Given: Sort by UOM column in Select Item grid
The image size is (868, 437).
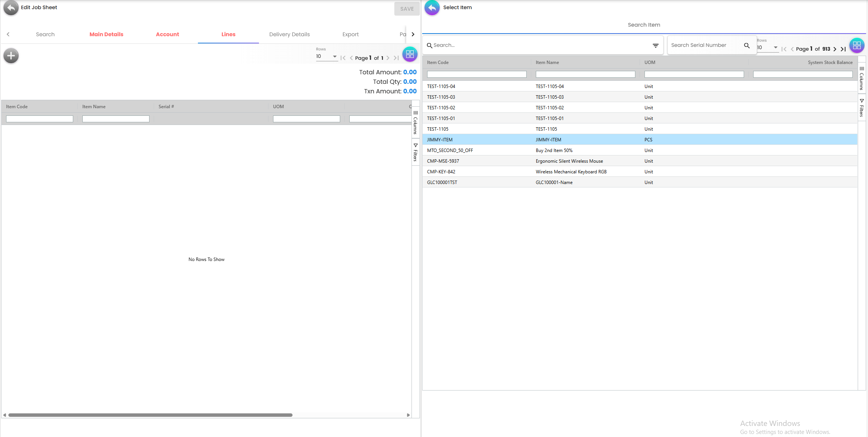Looking at the screenshot, I should (650, 62).
